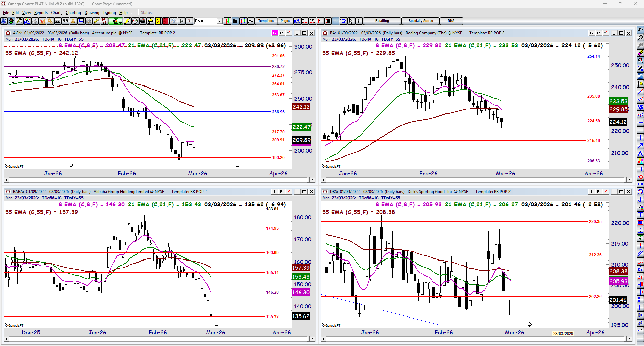Toggle the S button on ACN chart
The image size is (644, 346).
275,33
